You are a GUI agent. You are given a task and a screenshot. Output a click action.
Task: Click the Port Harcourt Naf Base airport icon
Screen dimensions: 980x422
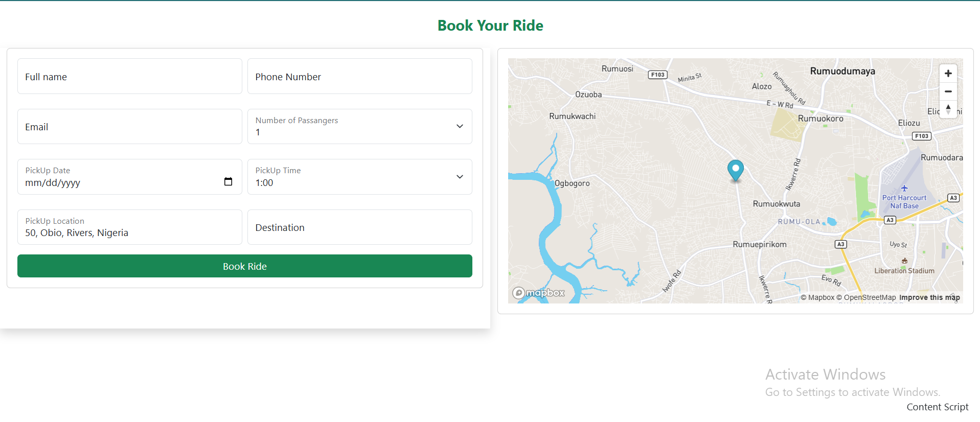(904, 188)
